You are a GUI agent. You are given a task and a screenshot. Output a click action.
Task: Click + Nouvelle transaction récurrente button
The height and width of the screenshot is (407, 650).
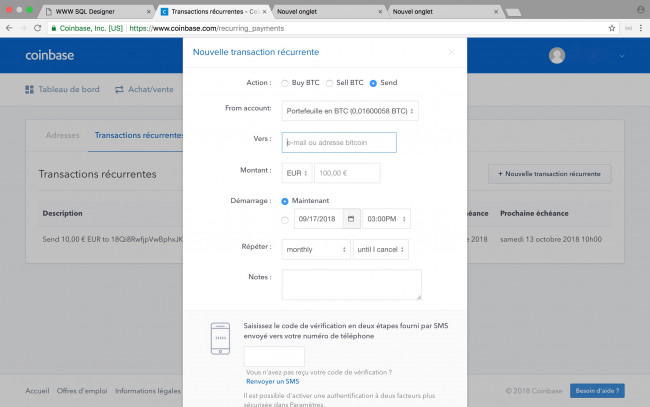550,174
